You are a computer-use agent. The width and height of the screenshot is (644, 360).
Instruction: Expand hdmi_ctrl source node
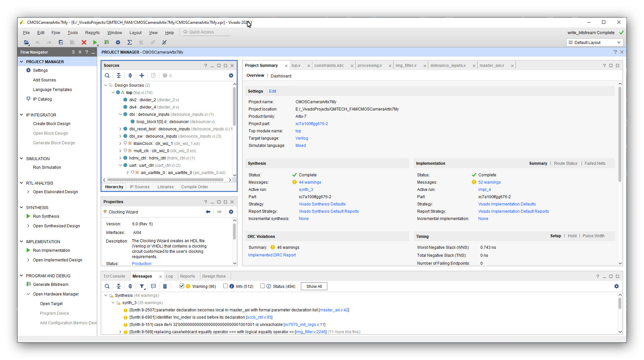click(x=120, y=158)
